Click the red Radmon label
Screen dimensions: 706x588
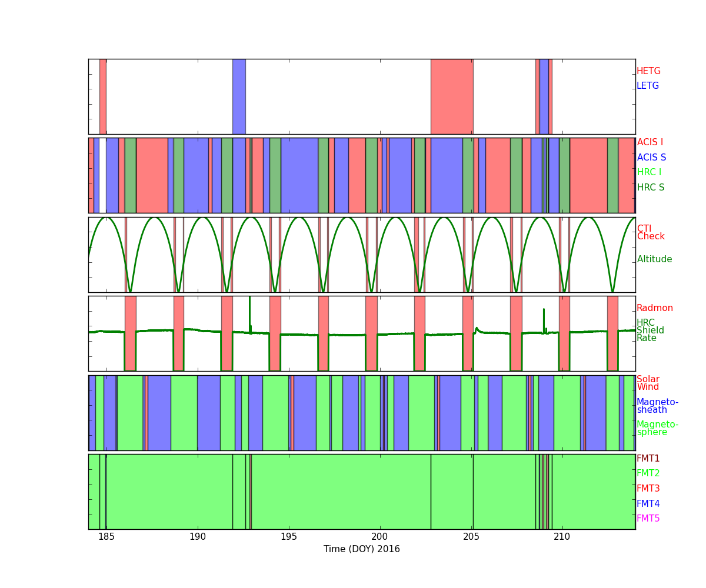tap(654, 308)
